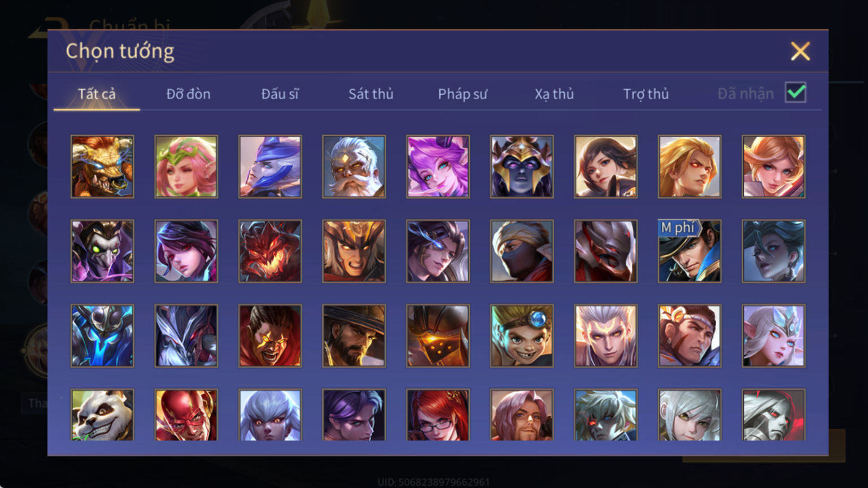Select the red-haired woman with glasses
Viewport: 868px width, 488px height.
438,415
